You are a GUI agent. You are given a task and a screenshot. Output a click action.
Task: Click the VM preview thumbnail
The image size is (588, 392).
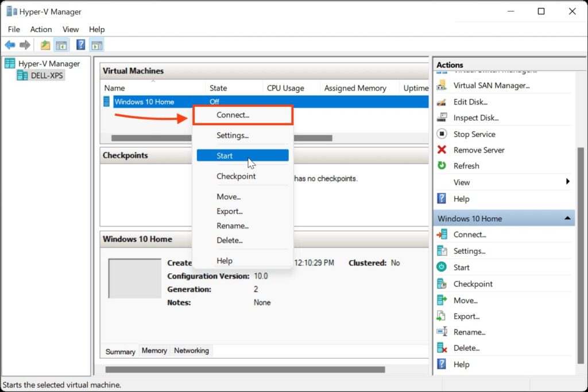click(x=134, y=278)
